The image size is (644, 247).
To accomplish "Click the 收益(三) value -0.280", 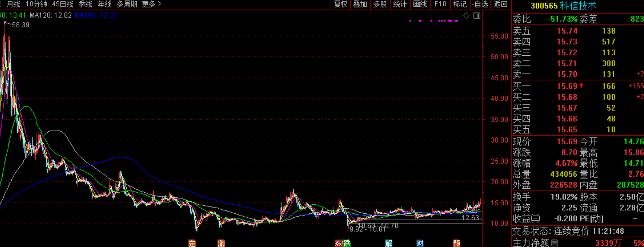I will pos(566,219).
